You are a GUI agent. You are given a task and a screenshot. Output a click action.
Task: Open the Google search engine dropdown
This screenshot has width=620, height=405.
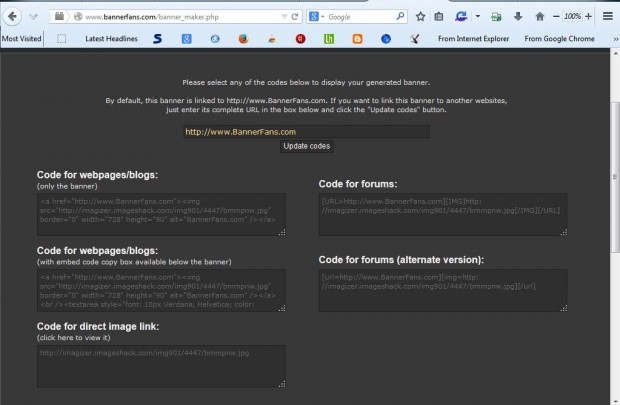click(318, 17)
